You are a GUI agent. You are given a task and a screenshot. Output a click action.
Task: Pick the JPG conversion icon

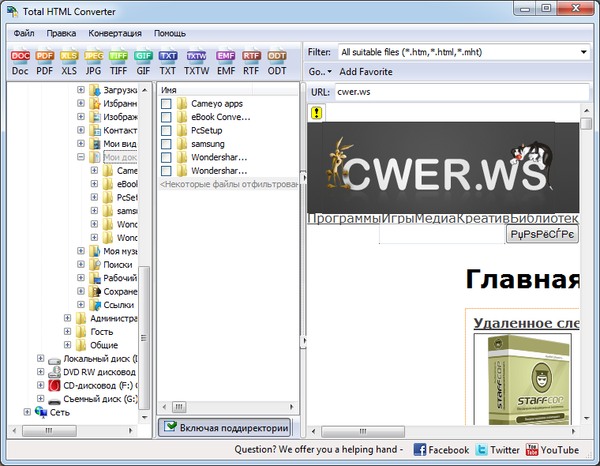94,61
